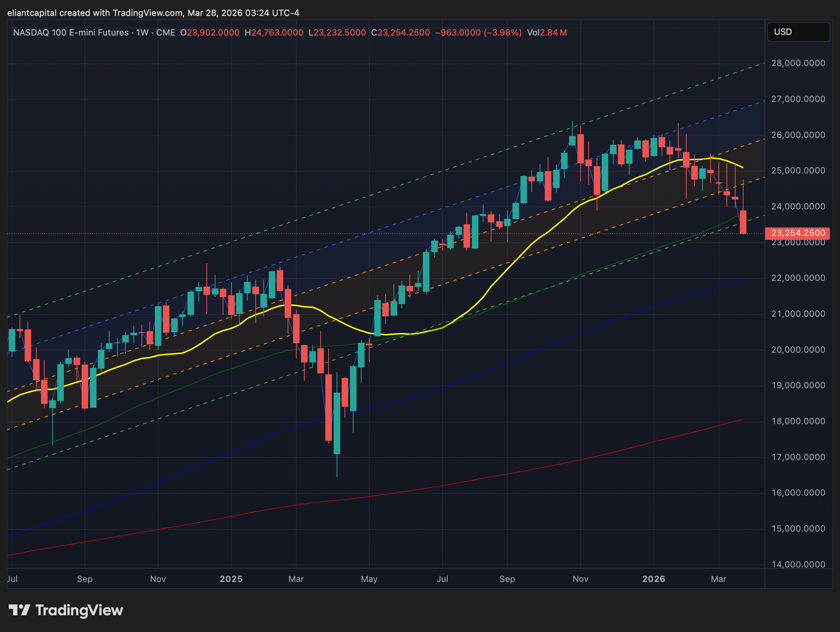This screenshot has width=840, height=632.
Task: Click NASDAQ 100 E-mini Futures symbol title
Action: click(71, 33)
